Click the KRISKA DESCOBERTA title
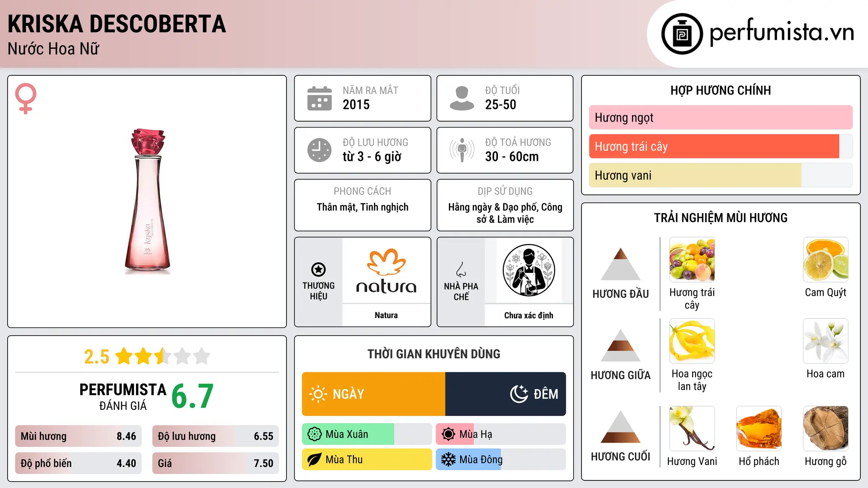Image resolution: width=868 pixels, height=488 pixels. click(117, 24)
